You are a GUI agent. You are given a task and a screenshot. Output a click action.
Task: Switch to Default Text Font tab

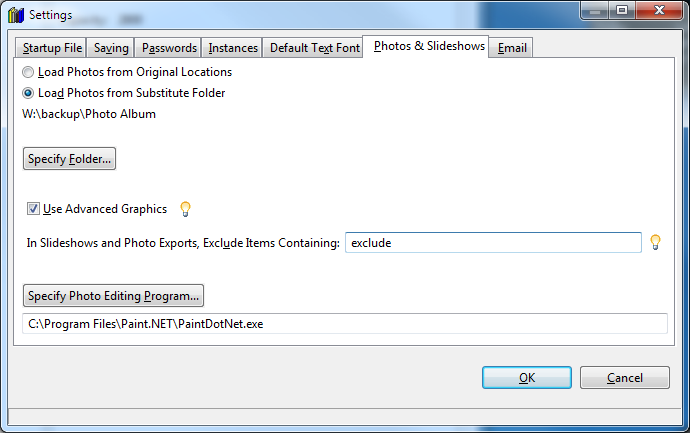(x=314, y=48)
